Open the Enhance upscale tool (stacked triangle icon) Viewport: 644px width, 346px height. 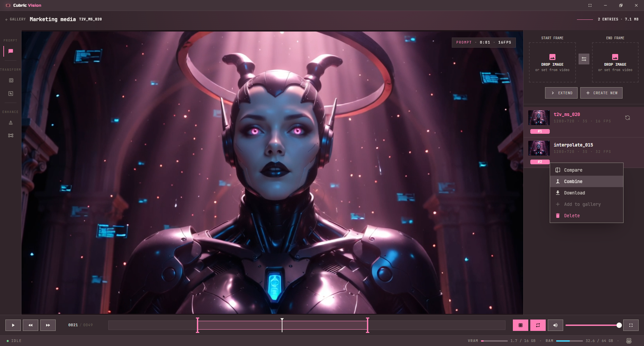tap(11, 123)
